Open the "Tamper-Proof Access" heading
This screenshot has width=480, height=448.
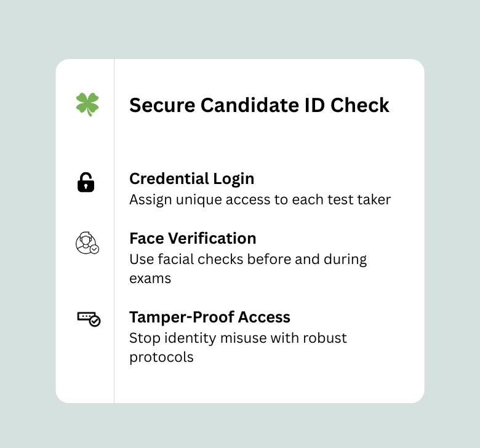point(210,317)
